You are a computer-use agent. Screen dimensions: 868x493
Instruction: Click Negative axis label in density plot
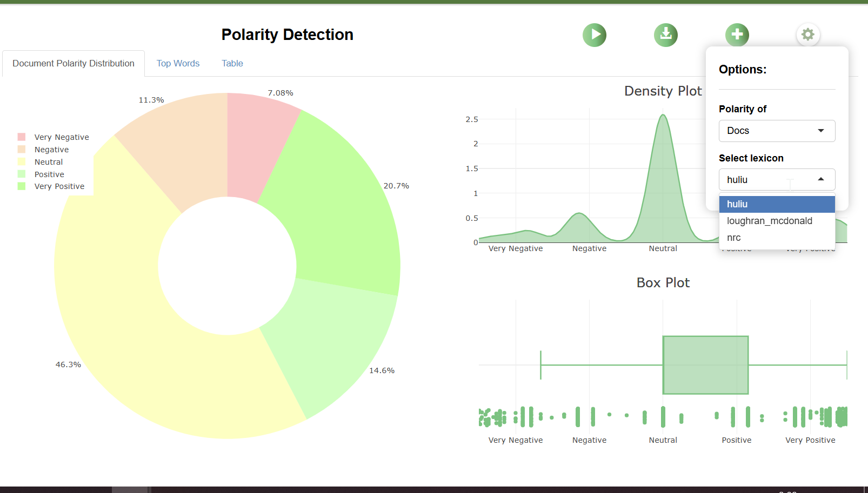pos(589,248)
